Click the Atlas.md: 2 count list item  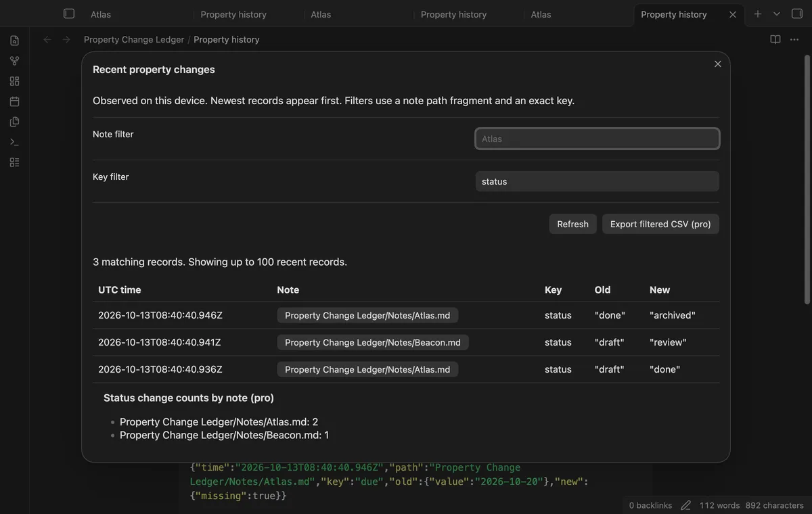219,422
